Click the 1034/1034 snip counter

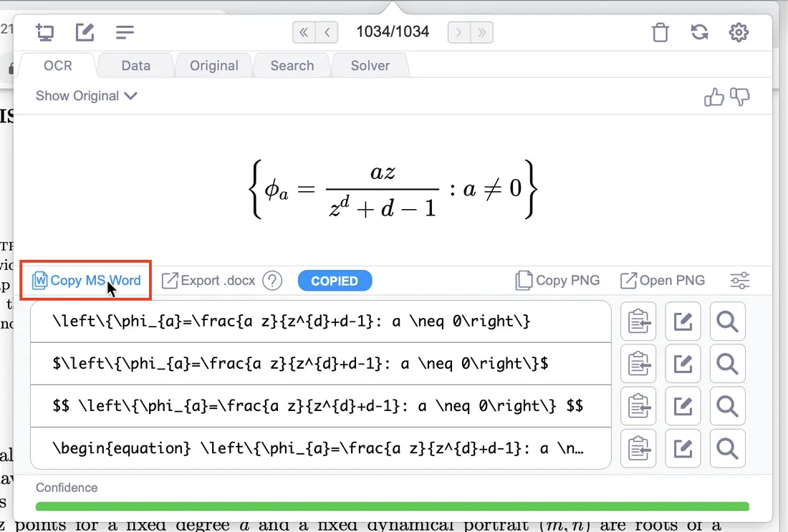tap(393, 32)
